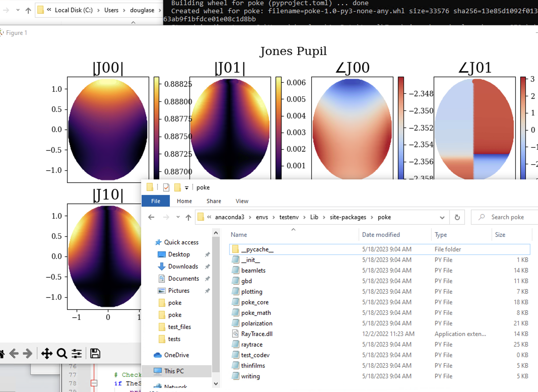Navigate up one folder level
The height and width of the screenshot is (392, 538).
(x=188, y=217)
